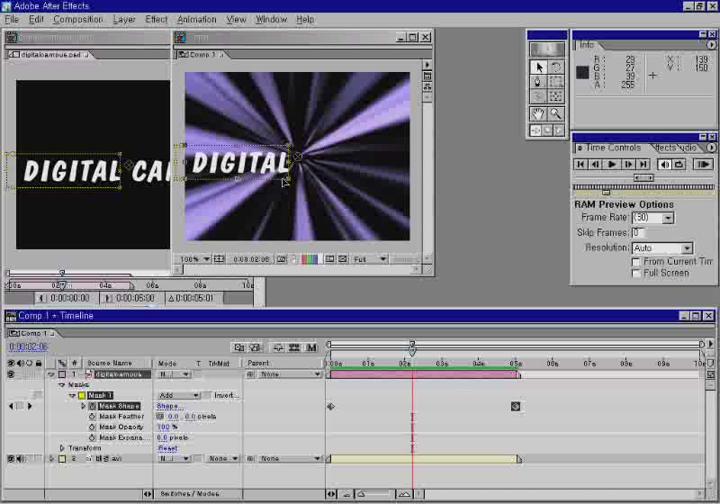Screen dimensions: 720x504
Task: Toggle Mask Shape stopwatch
Action: [x=92, y=406]
